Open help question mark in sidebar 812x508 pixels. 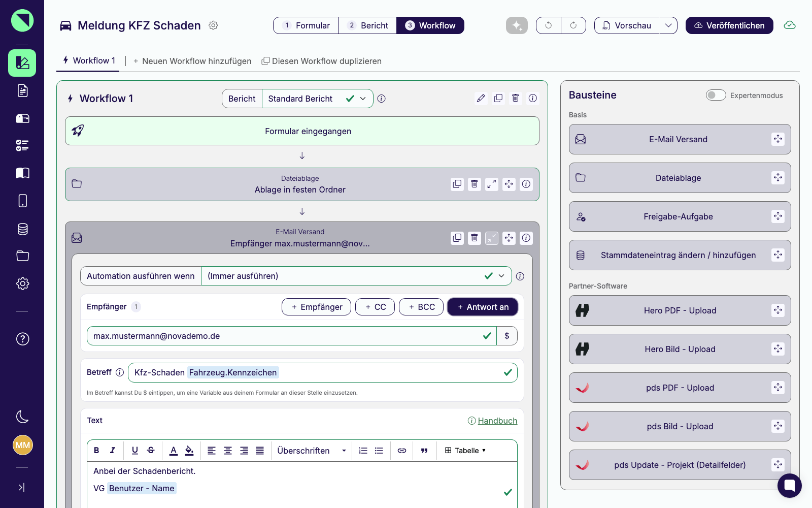point(22,339)
